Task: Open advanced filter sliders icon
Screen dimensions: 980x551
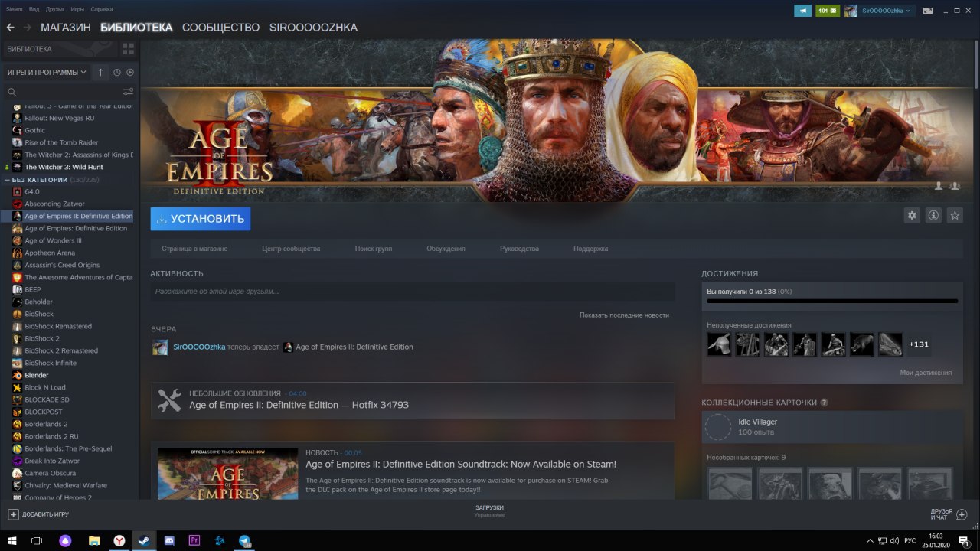Action: click(128, 92)
